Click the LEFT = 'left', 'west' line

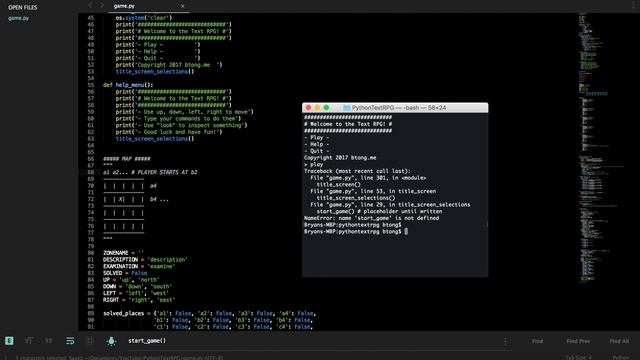coord(136,293)
